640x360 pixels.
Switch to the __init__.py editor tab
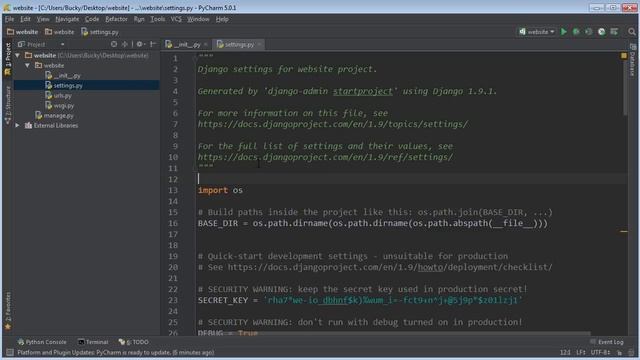[186, 44]
